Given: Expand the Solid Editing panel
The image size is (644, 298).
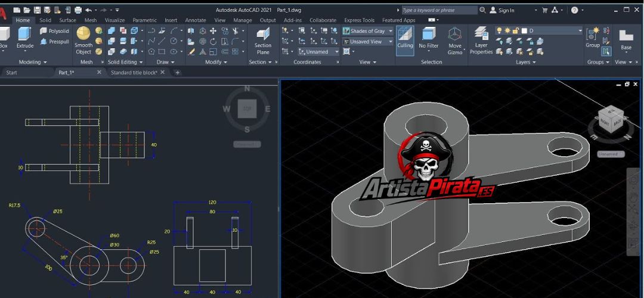Looking at the screenshot, I should (125, 62).
